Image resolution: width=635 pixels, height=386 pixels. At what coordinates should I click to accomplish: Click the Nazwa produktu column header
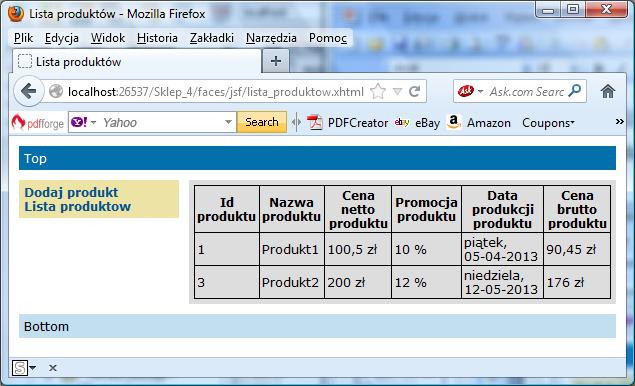pos(292,209)
